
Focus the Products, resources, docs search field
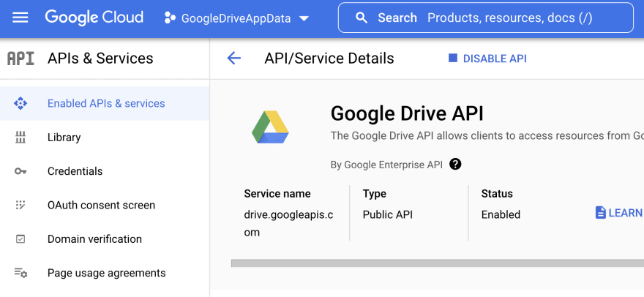pos(485,18)
